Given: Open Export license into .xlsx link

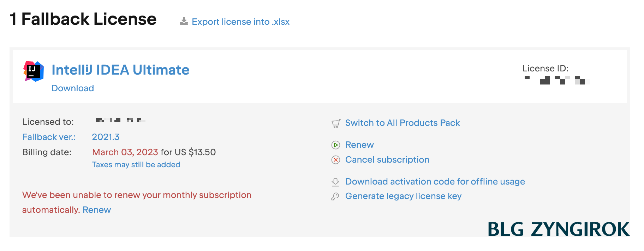Looking at the screenshot, I should (240, 22).
